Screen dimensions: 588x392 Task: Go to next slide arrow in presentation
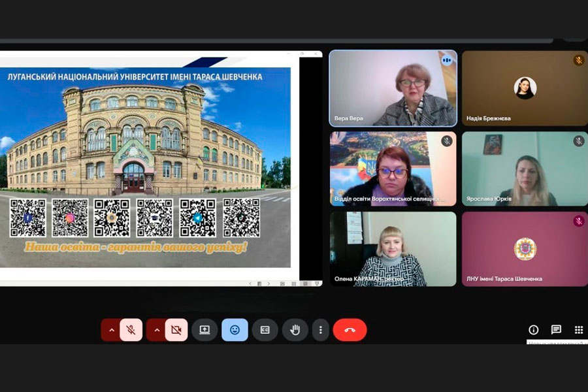tap(269, 284)
